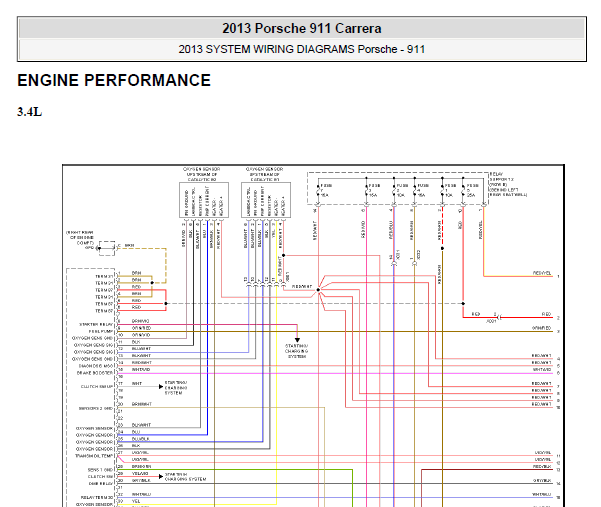Click arrow on the YEL/VIO wire at pin 29

(x=161, y=477)
